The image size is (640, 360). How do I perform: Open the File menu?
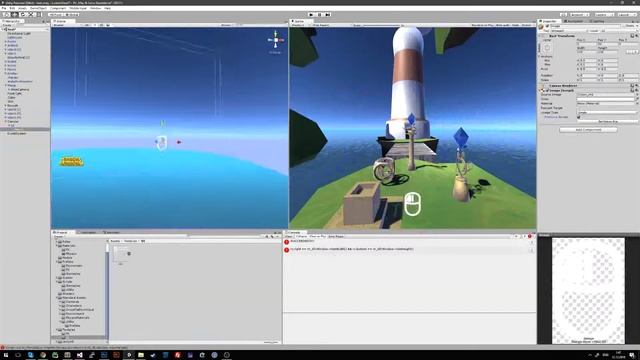coord(4,8)
